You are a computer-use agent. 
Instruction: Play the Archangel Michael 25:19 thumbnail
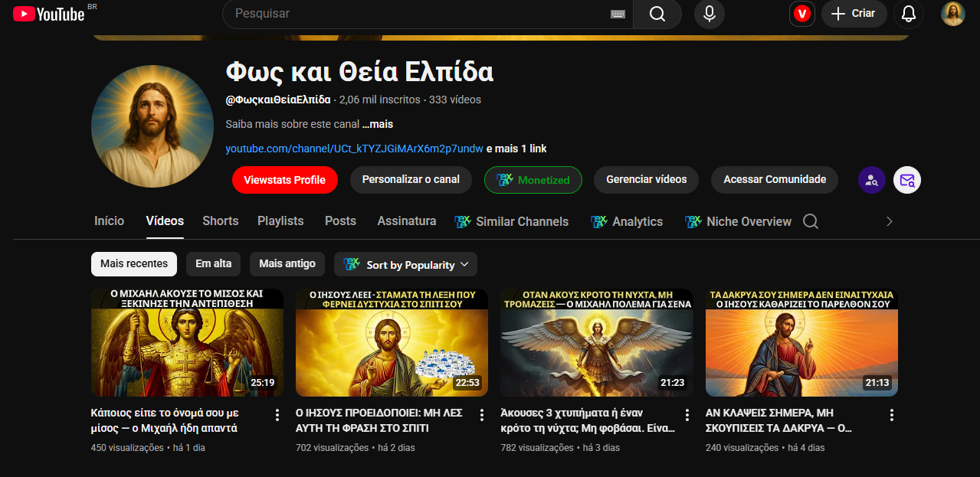(x=187, y=342)
